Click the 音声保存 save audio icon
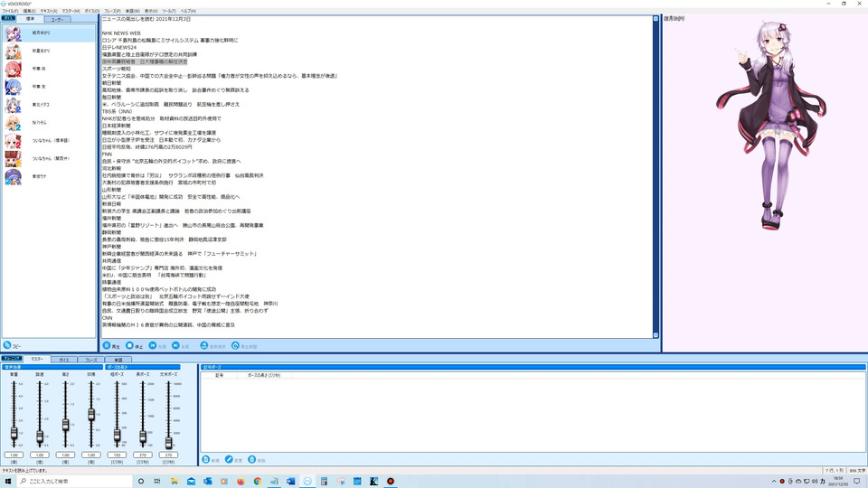 point(203,345)
